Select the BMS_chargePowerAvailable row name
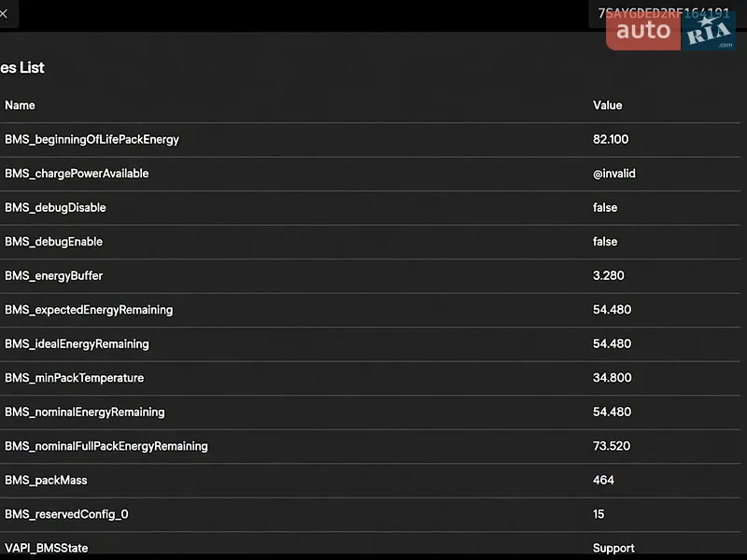 pos(77,174)
